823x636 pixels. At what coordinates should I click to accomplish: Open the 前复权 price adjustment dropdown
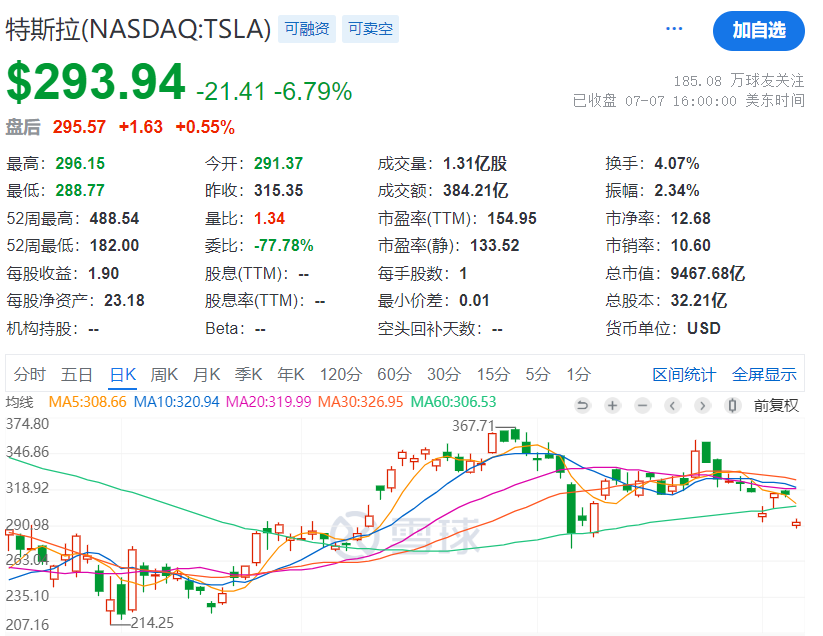pos(776,405)
